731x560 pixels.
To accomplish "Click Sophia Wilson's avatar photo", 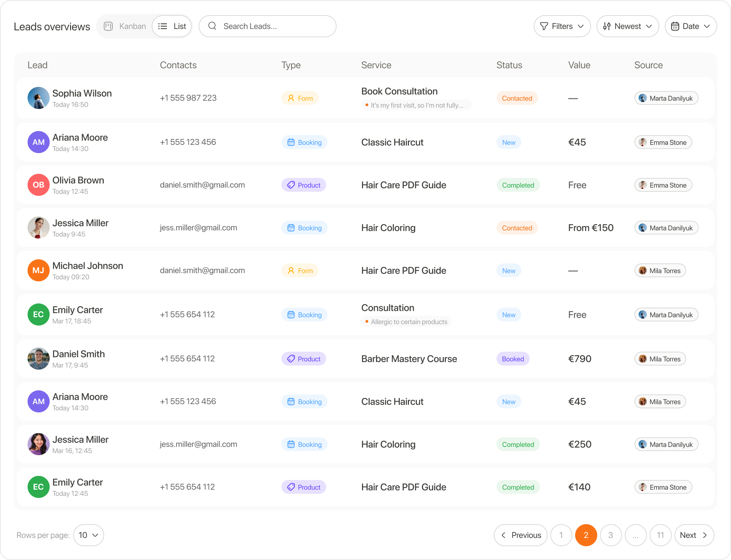I will (39, 98).
